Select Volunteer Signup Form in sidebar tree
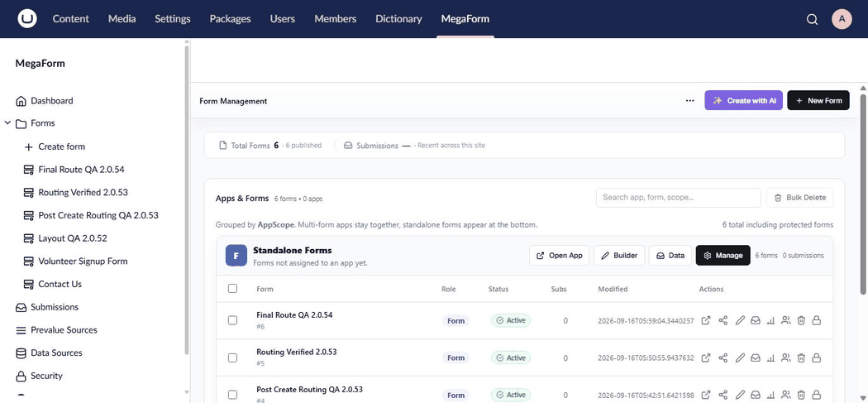 point(83,261)
